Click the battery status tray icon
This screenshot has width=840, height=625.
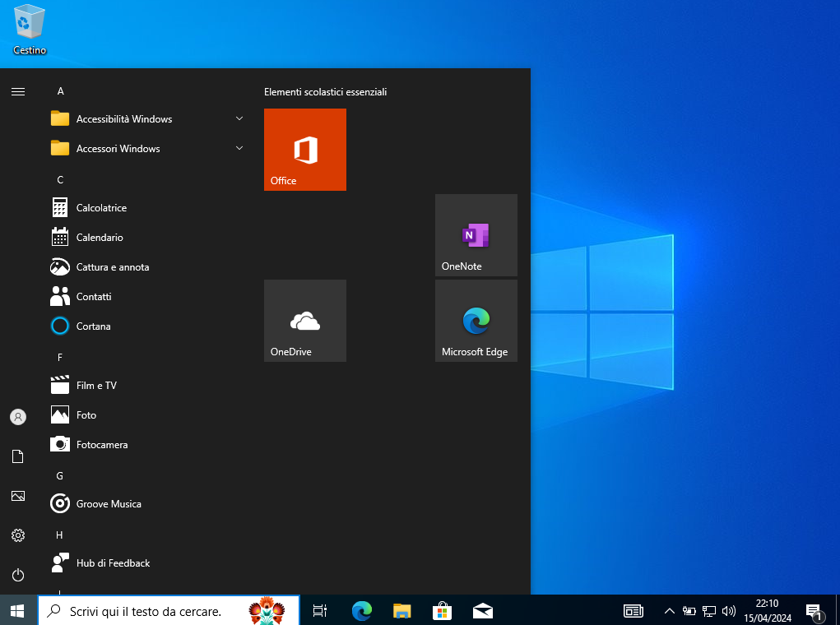[x=689, y=610]
